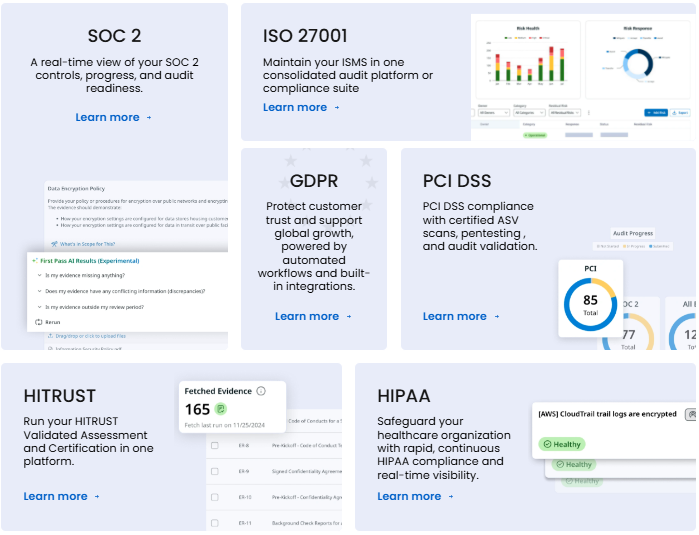Screen dimensions: 699x535
Task: Open the ISO 27001 Learn more link
Action: tap(301, 107)
